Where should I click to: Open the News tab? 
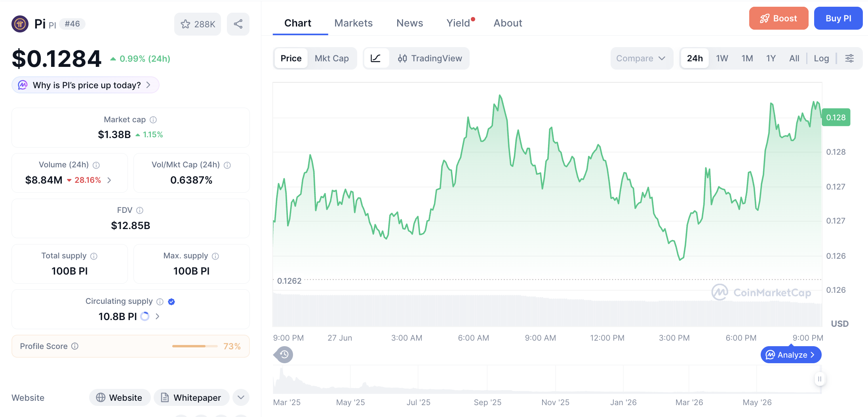click(409, 23)
